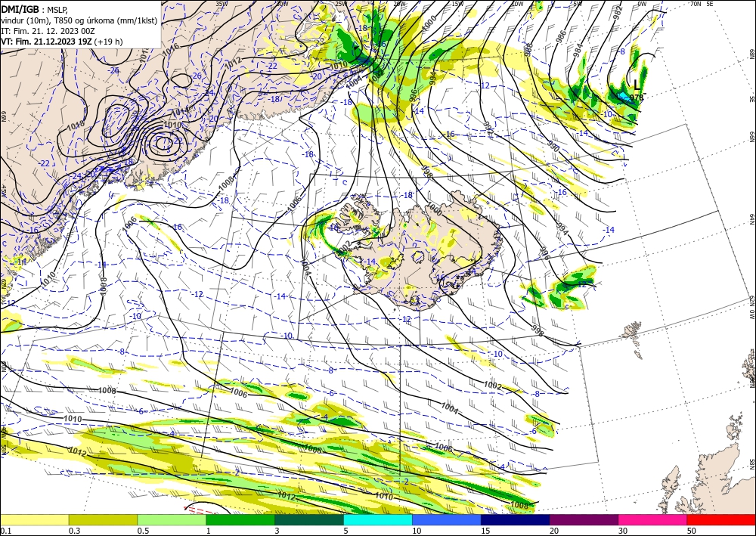
Task: Click the '984' isobar label
Action: click(578, 51)
